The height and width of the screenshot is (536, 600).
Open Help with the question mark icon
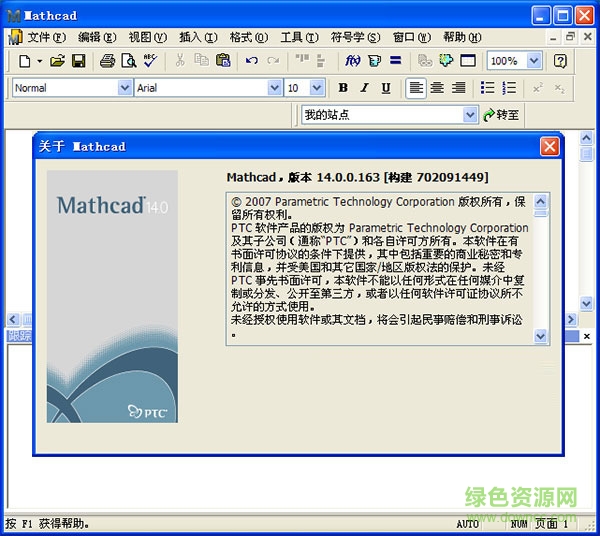pyautogui.click(x=560, y=61)
